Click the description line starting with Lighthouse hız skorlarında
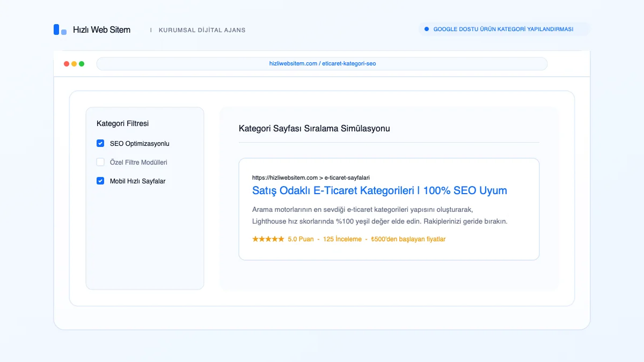The height and width of the screenshot is (362, 644). pos(380,221)
